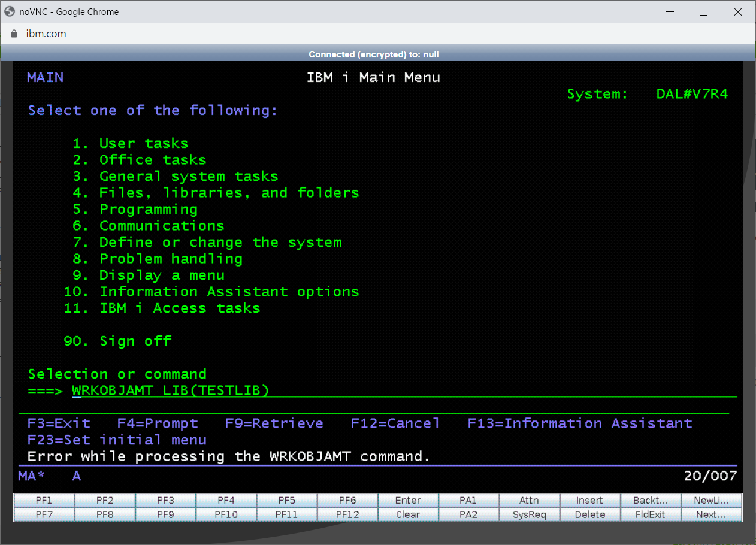Select menu option 3. General system tasks
Image resolution: width=756 pixels, height=545 pixels.
pyautogui.click(x=176, y=177)
